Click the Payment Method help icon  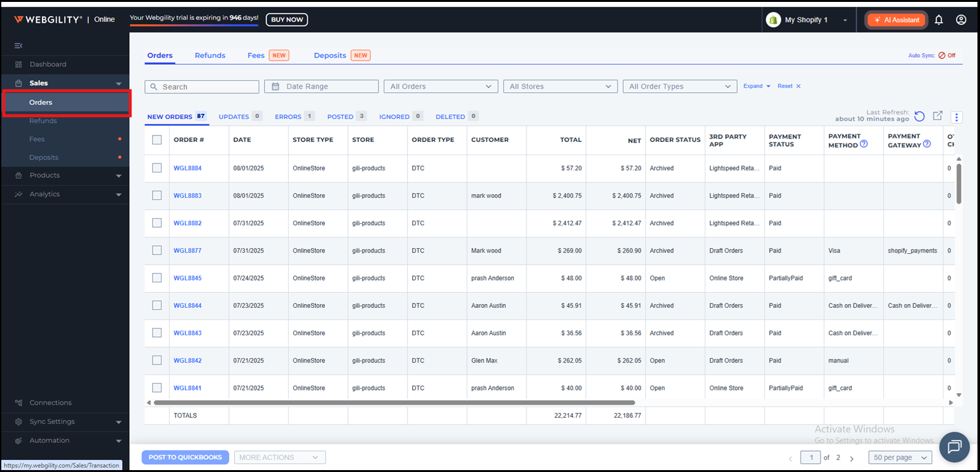coord(864,144)
